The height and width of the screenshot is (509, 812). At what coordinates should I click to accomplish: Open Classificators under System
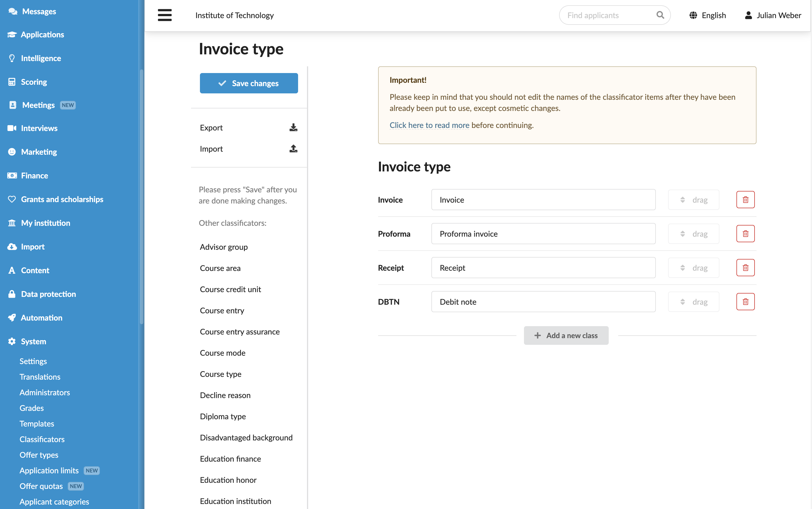click(42, 439)
